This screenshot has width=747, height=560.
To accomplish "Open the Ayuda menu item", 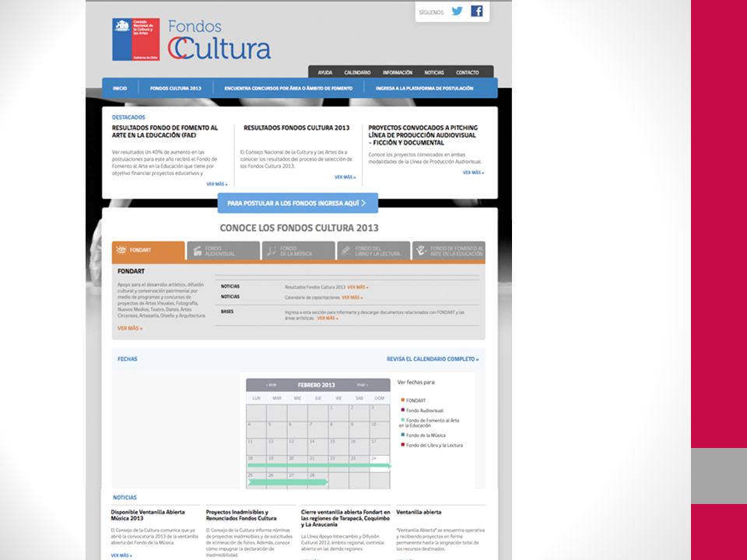I will pyautogui.click(x=325, y=72).
